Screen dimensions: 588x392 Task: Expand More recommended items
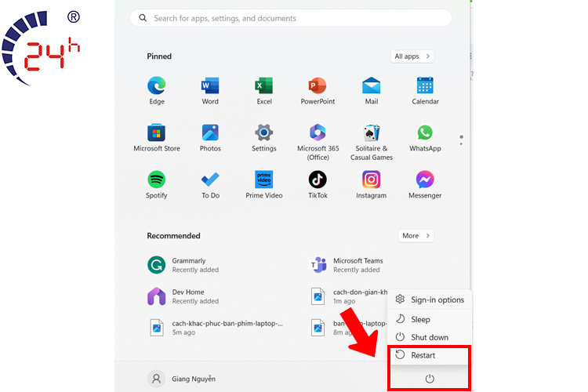tap(416, 235)
